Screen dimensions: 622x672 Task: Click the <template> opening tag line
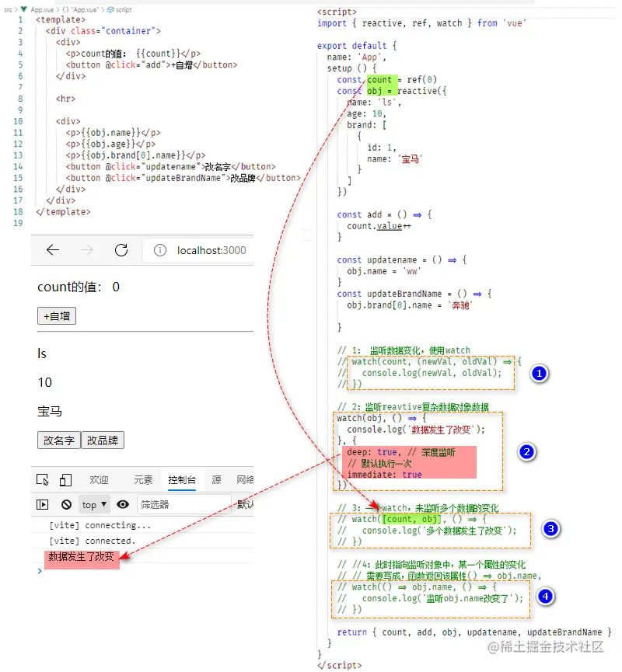tap(61, 19)
